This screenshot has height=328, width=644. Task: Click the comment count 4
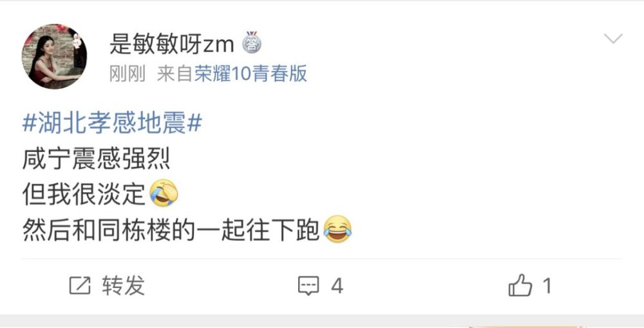[337, 285]
